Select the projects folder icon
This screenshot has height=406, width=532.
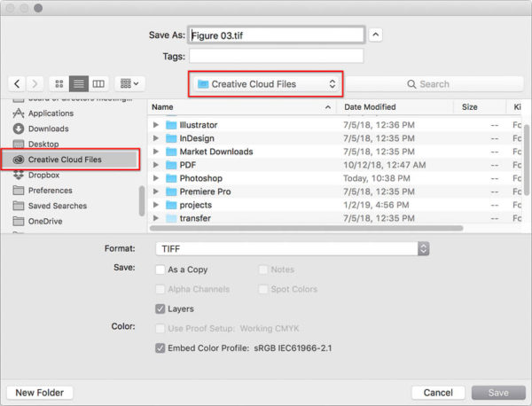(x=171, y=205)
